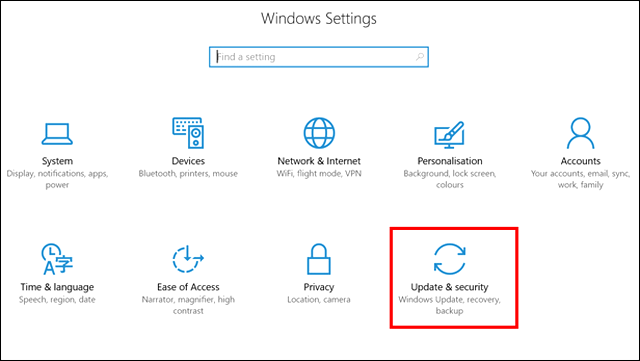The image size is (640, 361).
Task: Open the Devices keyboard and speaker icon
Action: coord(188,133)
